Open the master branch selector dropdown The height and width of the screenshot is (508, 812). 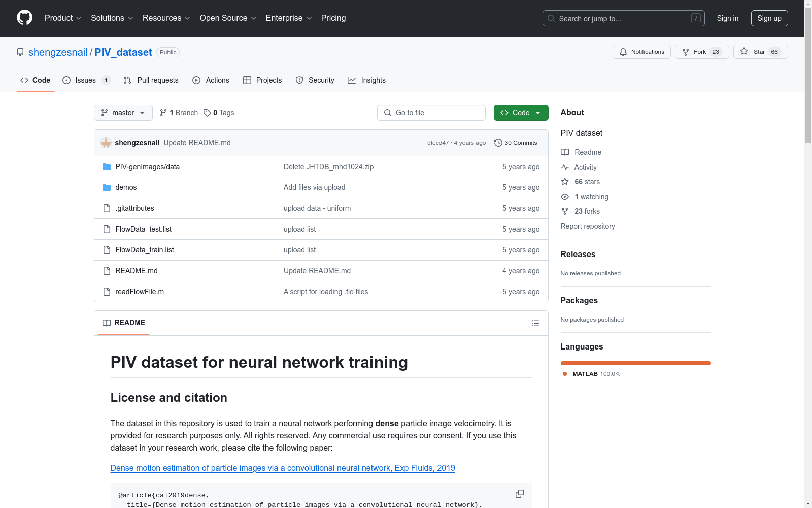coord(123,113)
